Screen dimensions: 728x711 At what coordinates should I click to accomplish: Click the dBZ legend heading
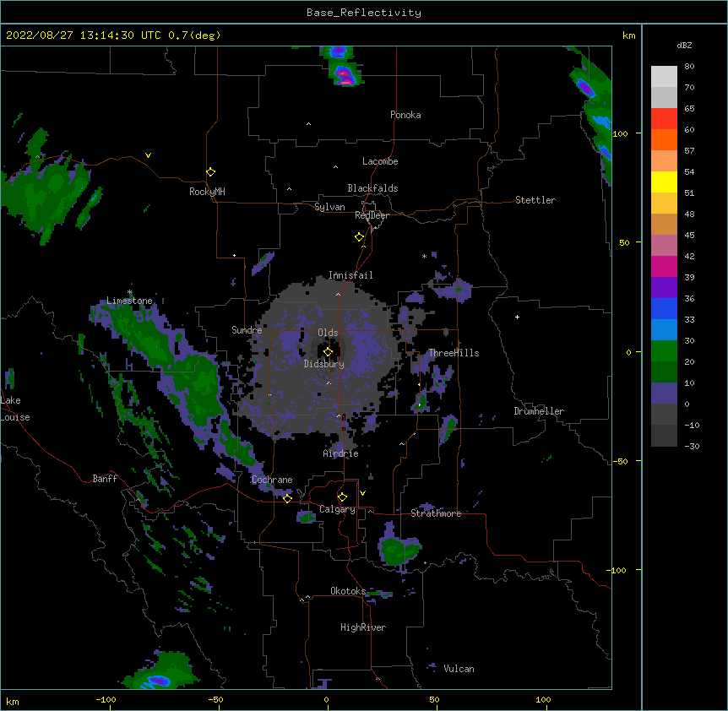(684, 46)
